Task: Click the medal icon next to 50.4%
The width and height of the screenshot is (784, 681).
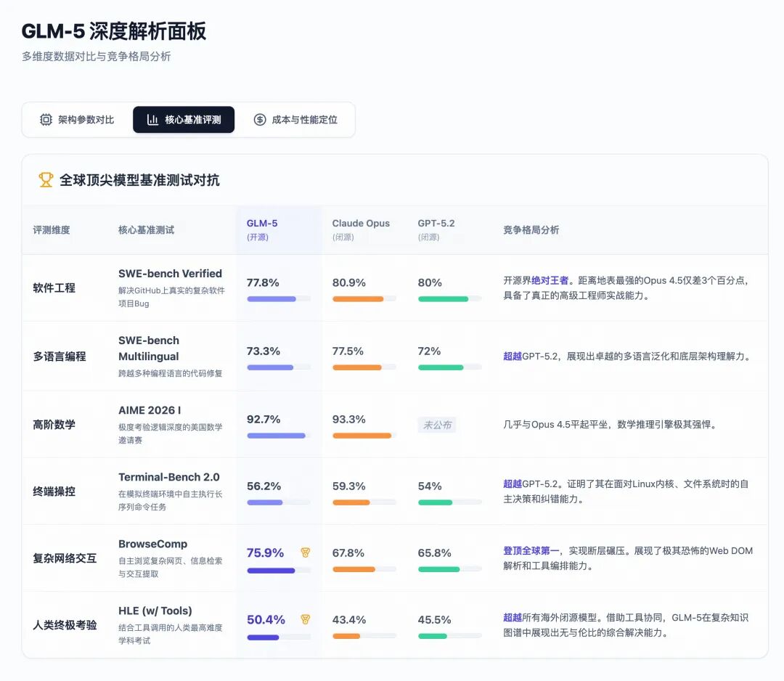Action: 306,619
